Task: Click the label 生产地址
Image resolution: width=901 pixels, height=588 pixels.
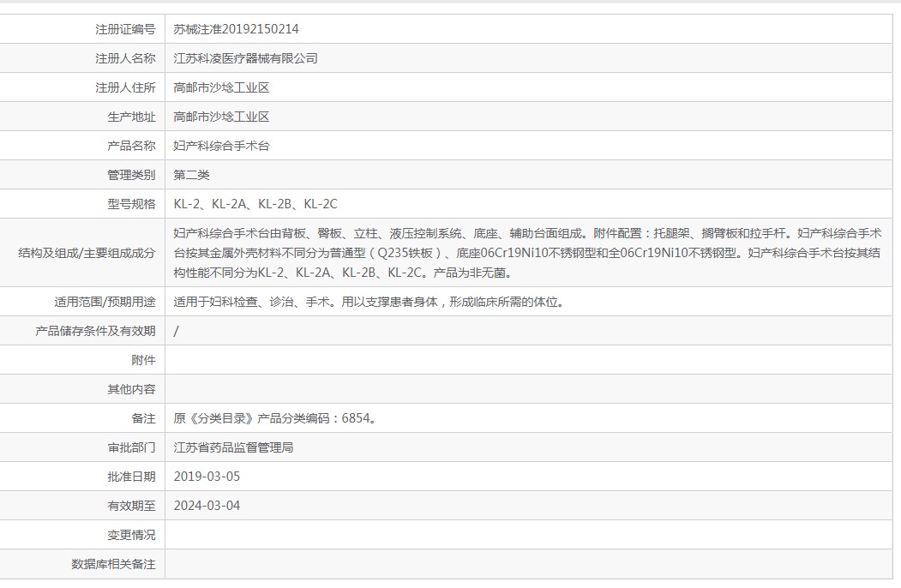Action: (x=131, y=117)
